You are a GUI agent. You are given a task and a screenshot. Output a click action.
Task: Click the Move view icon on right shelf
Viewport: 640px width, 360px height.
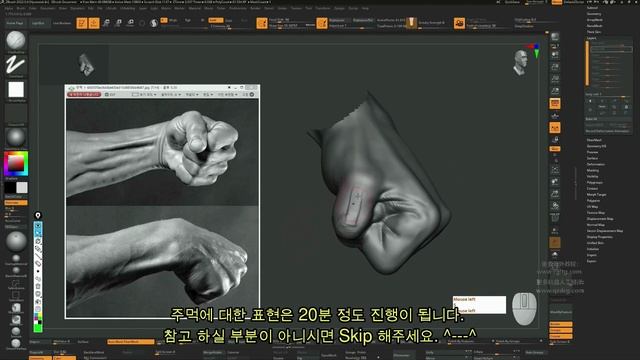tap(555, 182)
